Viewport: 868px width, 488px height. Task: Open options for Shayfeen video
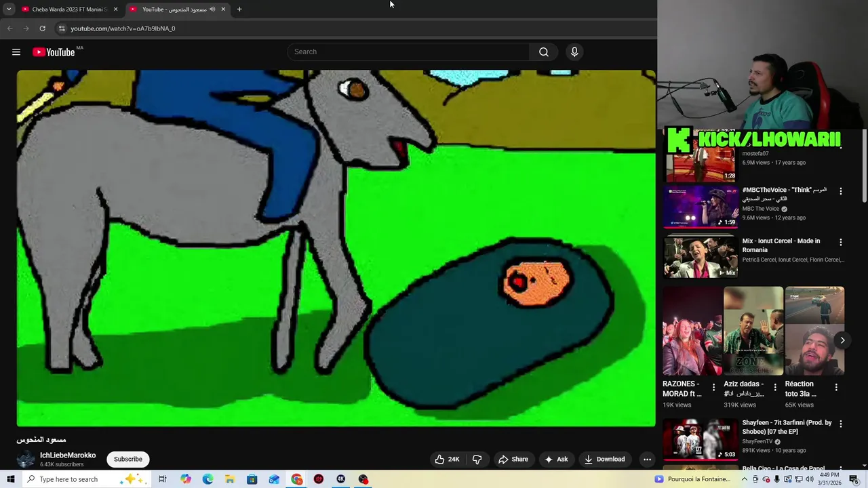[841, 424]
